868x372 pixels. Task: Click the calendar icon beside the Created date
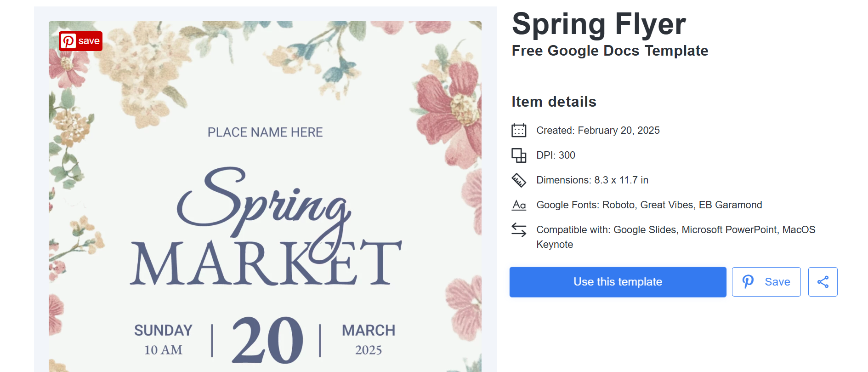pos(519,131)
